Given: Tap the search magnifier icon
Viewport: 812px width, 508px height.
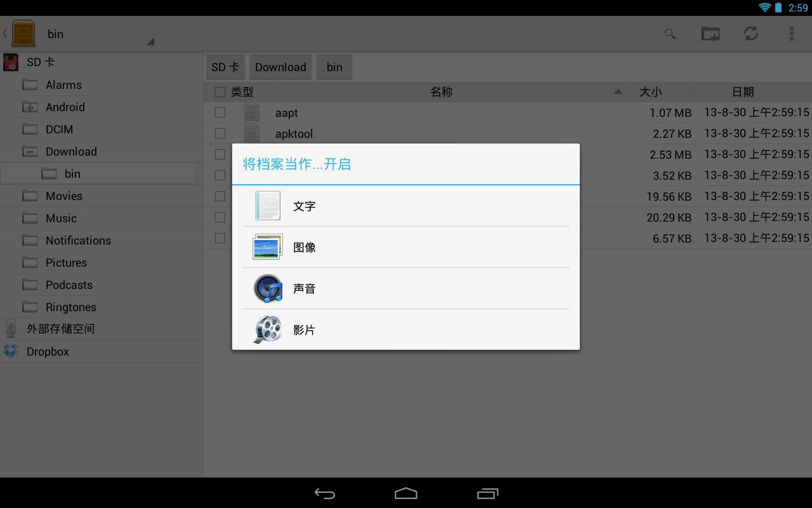Looking at the screenshot, I should click(x=670, y=34).
